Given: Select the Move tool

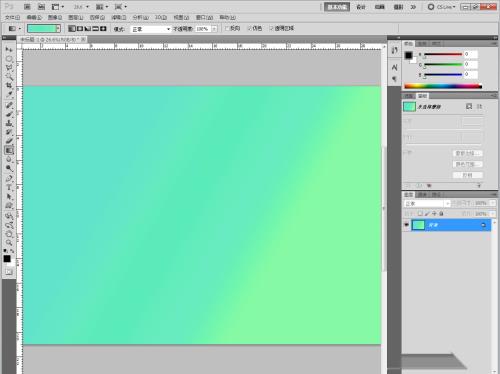Looking at the screenshot, I should tap(9, 50).
